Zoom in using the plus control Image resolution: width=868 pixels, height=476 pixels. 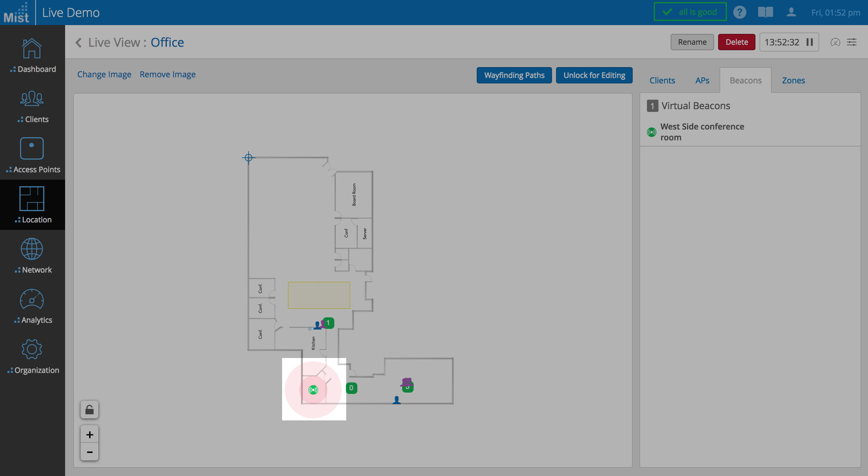tap(90, 435)
